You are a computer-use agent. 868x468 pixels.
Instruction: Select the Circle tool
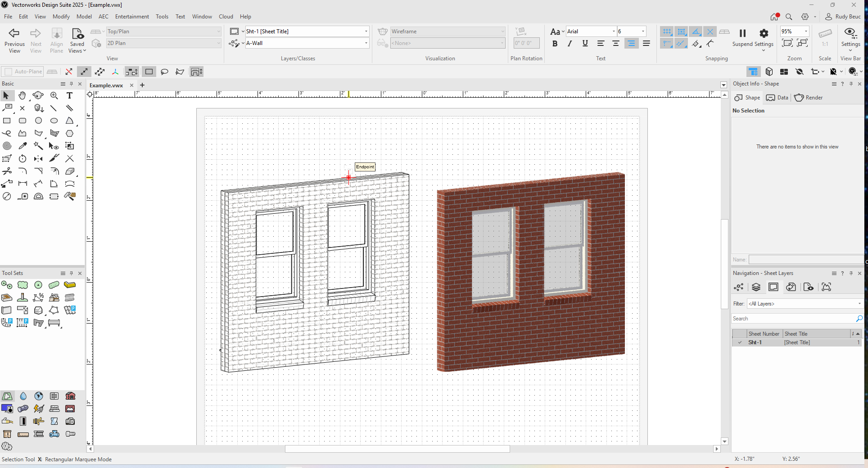(38, 121)
